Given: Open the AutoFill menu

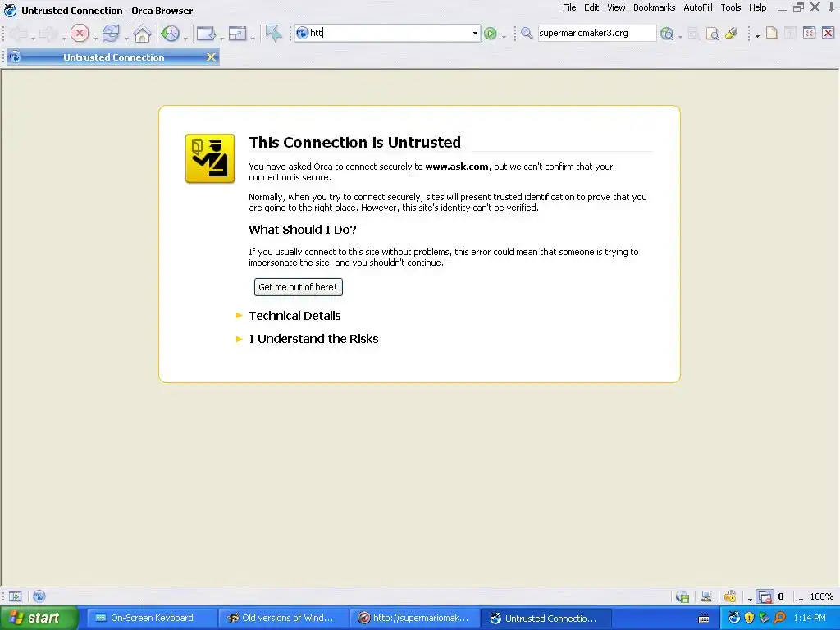Looking at the screenshot, I should tap(698, 7).
